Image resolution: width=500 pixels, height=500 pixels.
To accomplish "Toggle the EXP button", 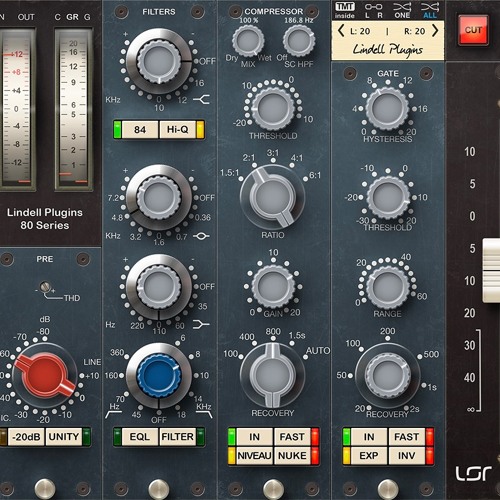I will [369, 456].
